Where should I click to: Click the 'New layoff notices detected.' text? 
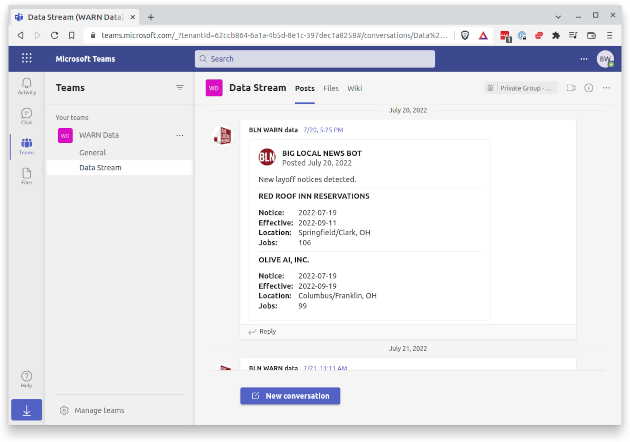tap(307, 179)
